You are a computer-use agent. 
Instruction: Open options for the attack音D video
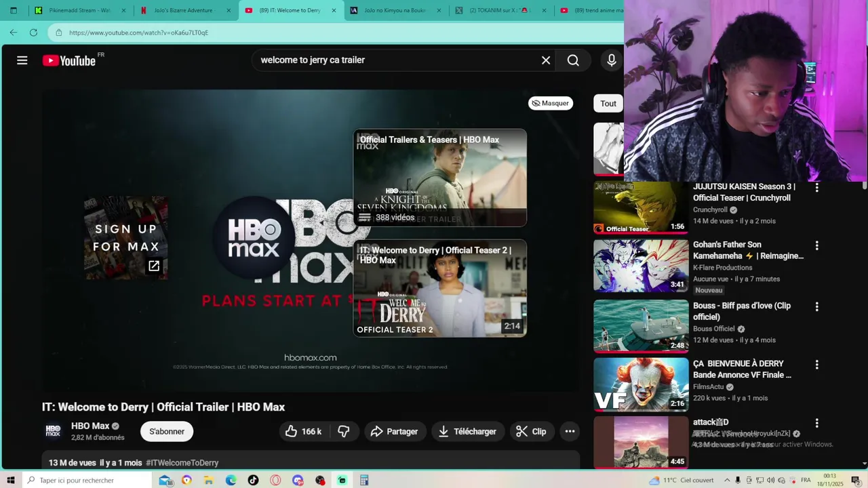point(816,423)
